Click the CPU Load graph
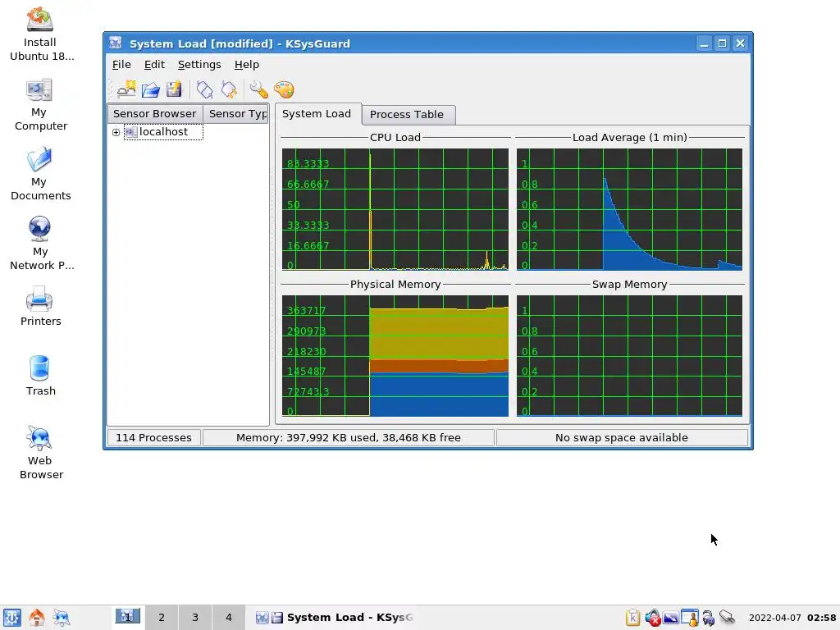Image resolution: width=840 pixels, height=630 pixels. point(395,209)
